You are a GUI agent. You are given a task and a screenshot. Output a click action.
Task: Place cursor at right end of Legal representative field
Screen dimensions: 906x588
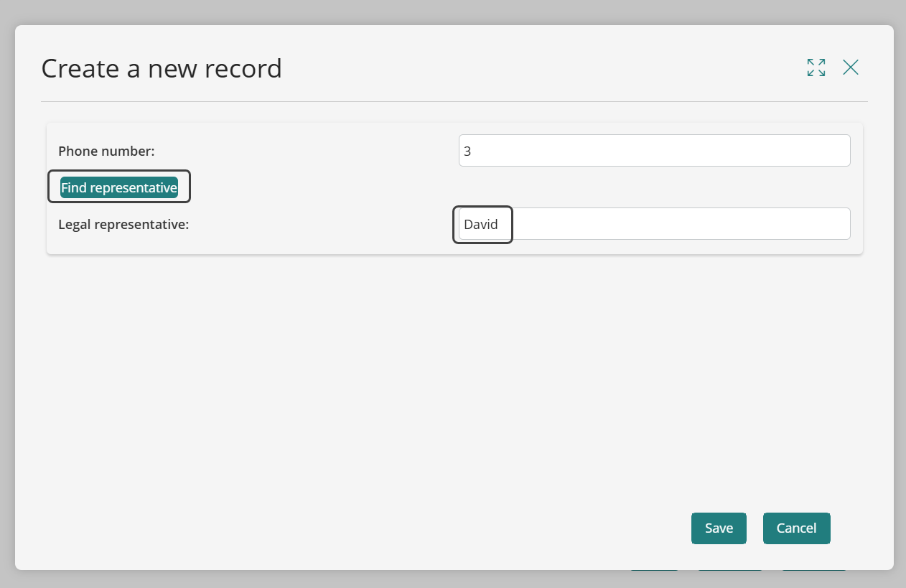click(x=840, y=224)
